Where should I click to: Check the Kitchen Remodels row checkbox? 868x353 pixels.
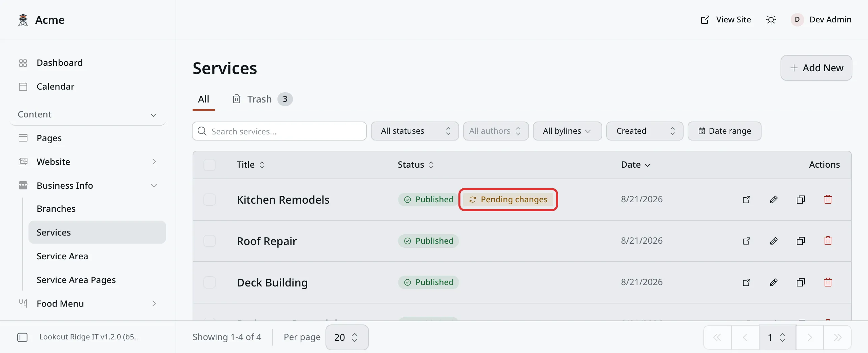click(x=210, y=200)
